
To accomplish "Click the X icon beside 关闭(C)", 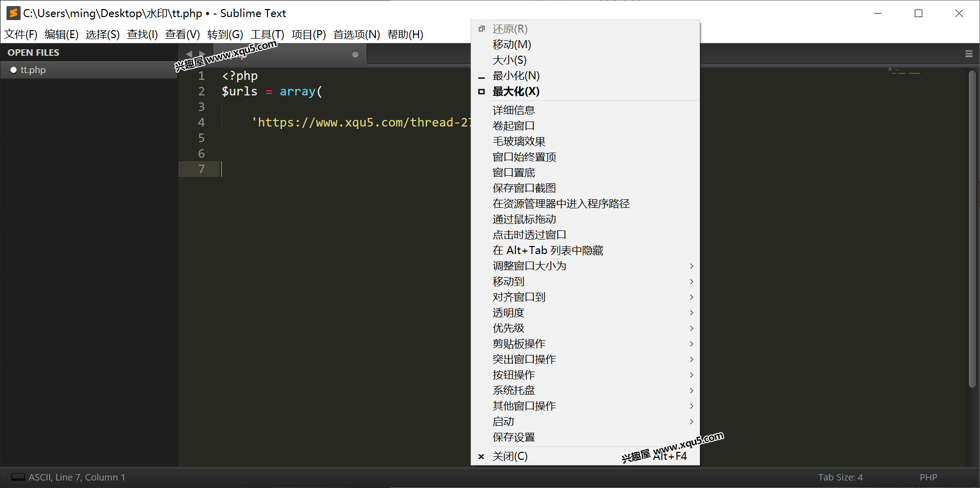I will point(481,456).
